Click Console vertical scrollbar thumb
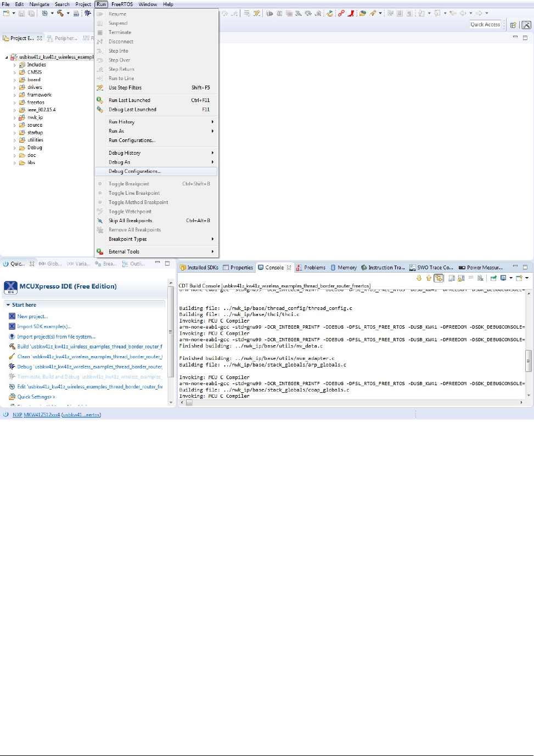534x756 pixels. tap(529, 360)
